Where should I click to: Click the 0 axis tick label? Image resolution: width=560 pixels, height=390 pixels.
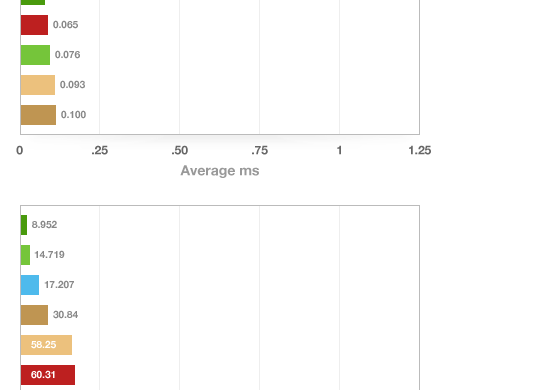point(20,150)
